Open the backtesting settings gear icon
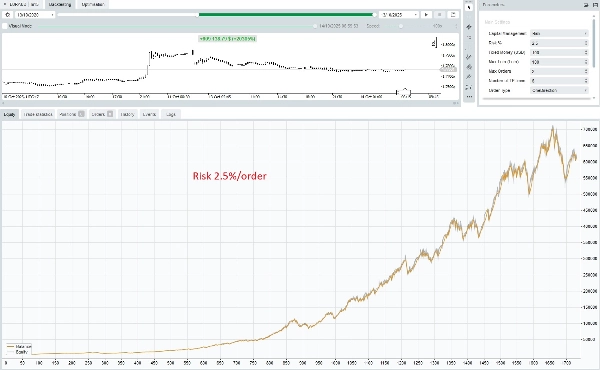Image resolution: width=600 pixels, height=370 pixels. click(7, 15)
